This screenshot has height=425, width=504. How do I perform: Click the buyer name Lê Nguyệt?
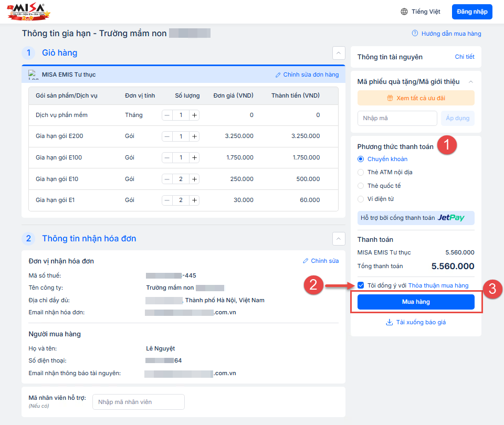[x=161, y=348]
